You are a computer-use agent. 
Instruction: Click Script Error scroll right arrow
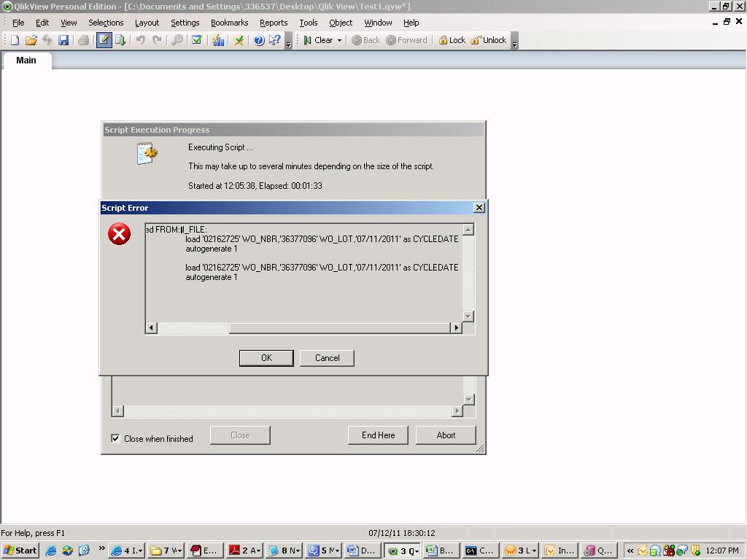click(457, 327)
